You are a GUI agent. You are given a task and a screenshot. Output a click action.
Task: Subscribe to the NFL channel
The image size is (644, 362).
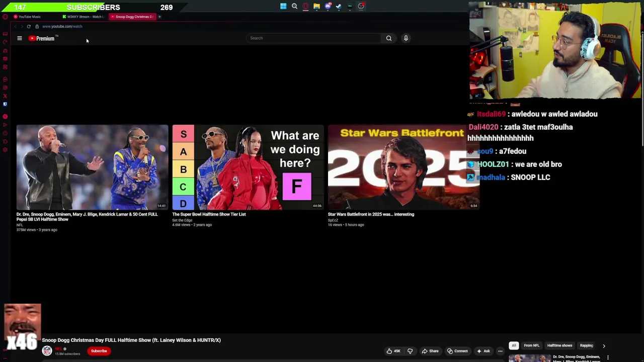click(99, 351)
